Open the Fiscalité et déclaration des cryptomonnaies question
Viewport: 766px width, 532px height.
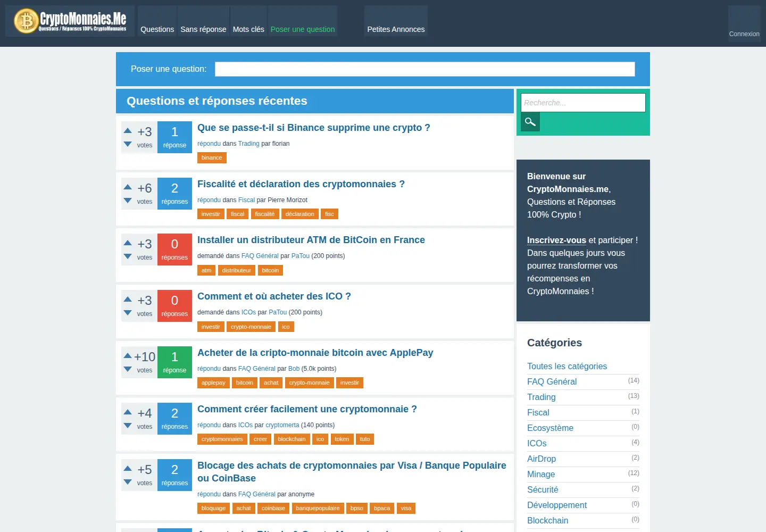301,184
